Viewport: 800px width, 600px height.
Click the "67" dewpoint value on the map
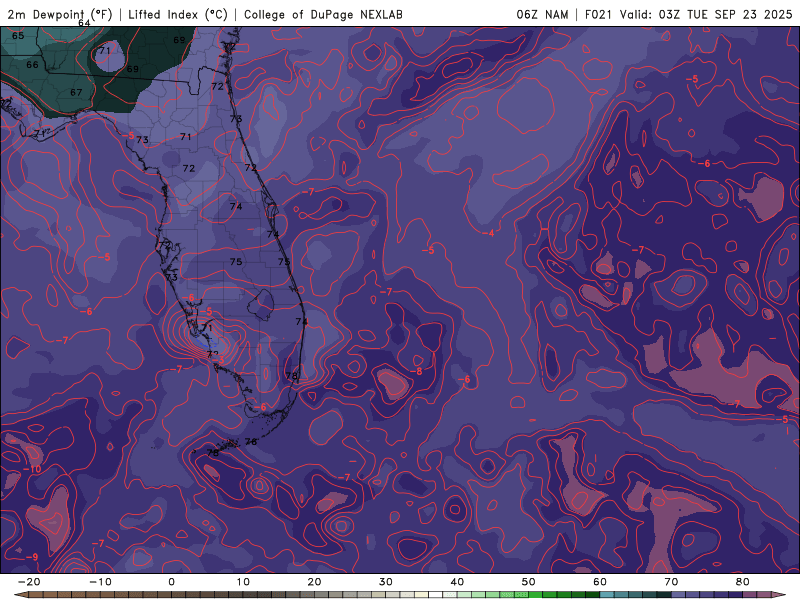click(x=76, y=92)
